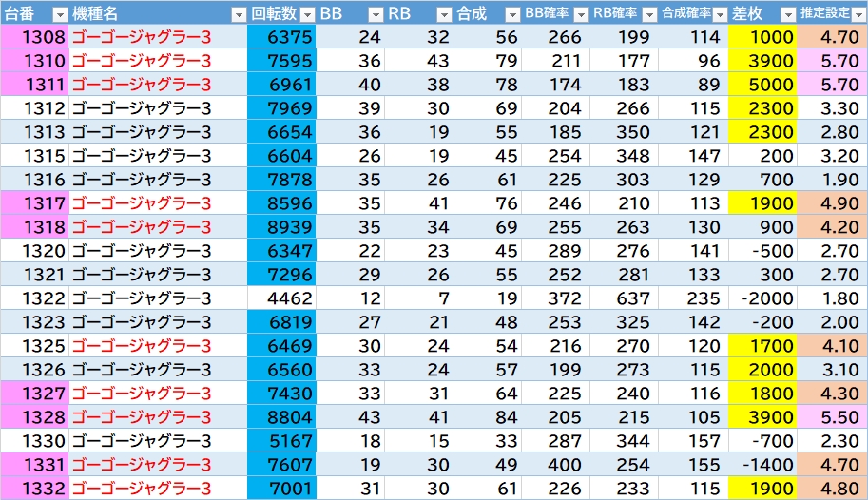Select the 機種名 header cell
This screenshot has width=868, height=500.
pyautogui.click(x=158, y=12)
